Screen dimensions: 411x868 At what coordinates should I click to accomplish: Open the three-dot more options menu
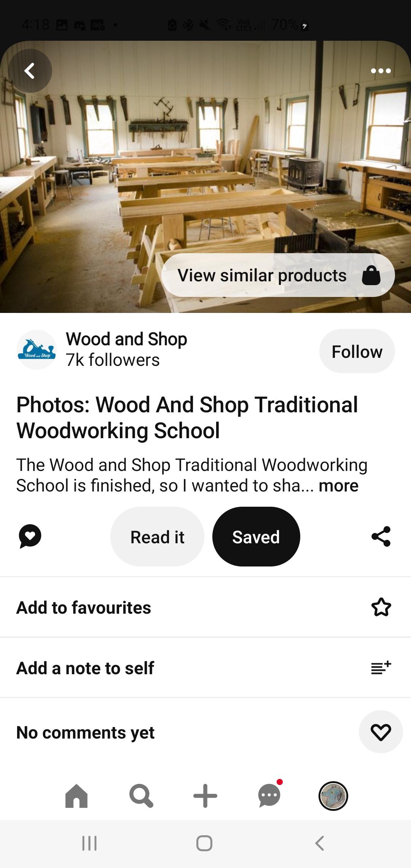click(x=381, y=71)
